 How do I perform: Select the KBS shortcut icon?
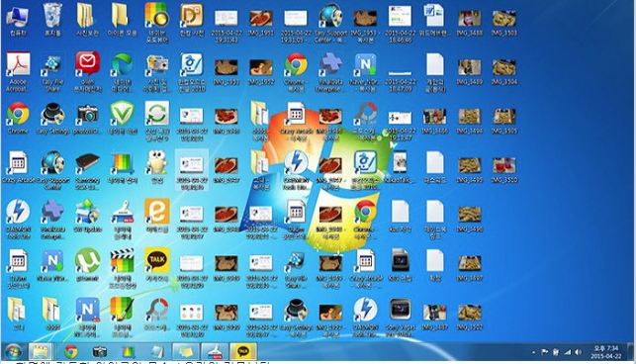point(400,265)
